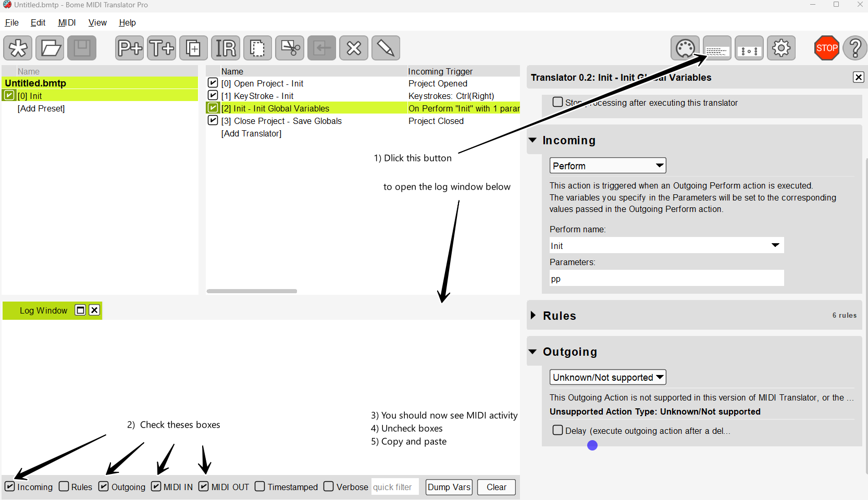Click the Dump Vars button
The height and width of the screenshot is (500, 868).
449,487
